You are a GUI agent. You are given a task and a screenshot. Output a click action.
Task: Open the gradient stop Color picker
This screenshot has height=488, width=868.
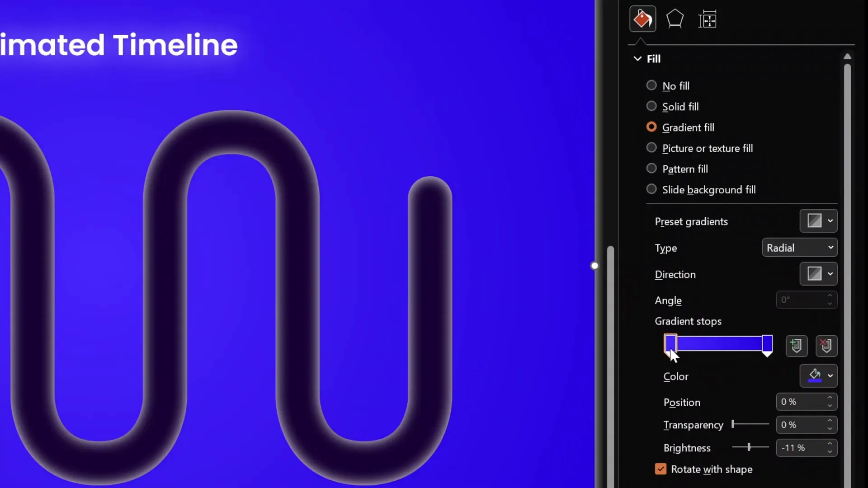(818, 376)
